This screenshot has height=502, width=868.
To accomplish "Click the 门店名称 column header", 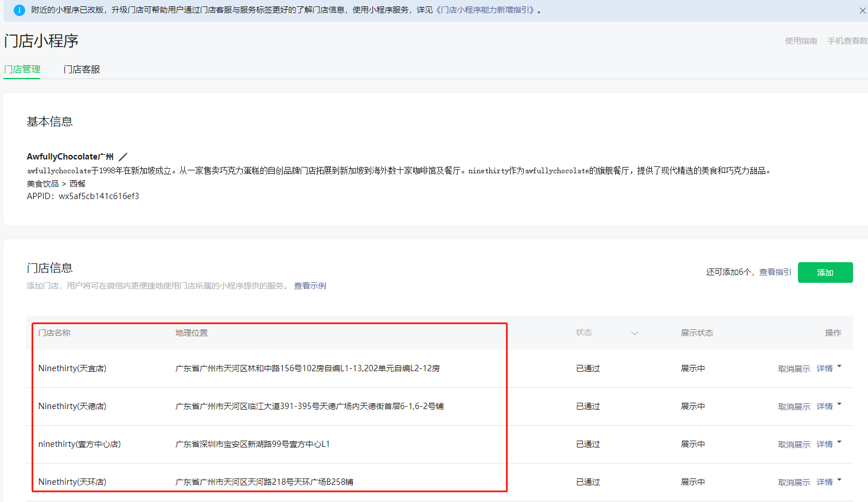I will pos(54,333).
